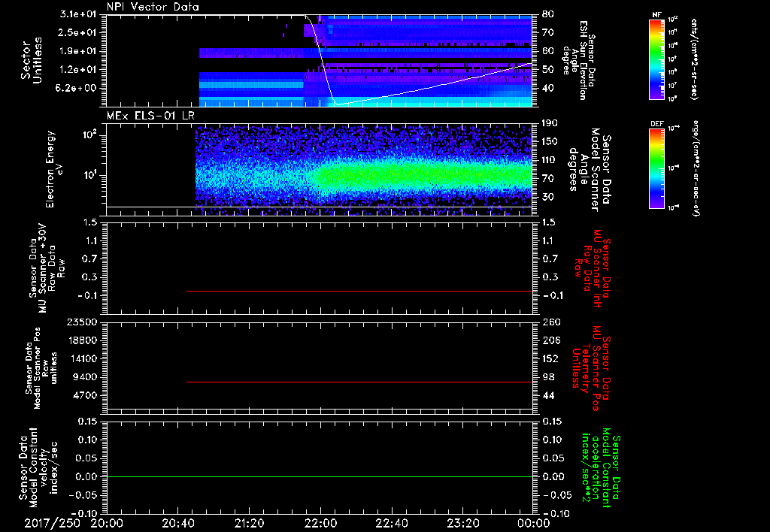The image size is (770, 532).
Task: Click the red line in Scanner Pos panel
Action: 359,382
